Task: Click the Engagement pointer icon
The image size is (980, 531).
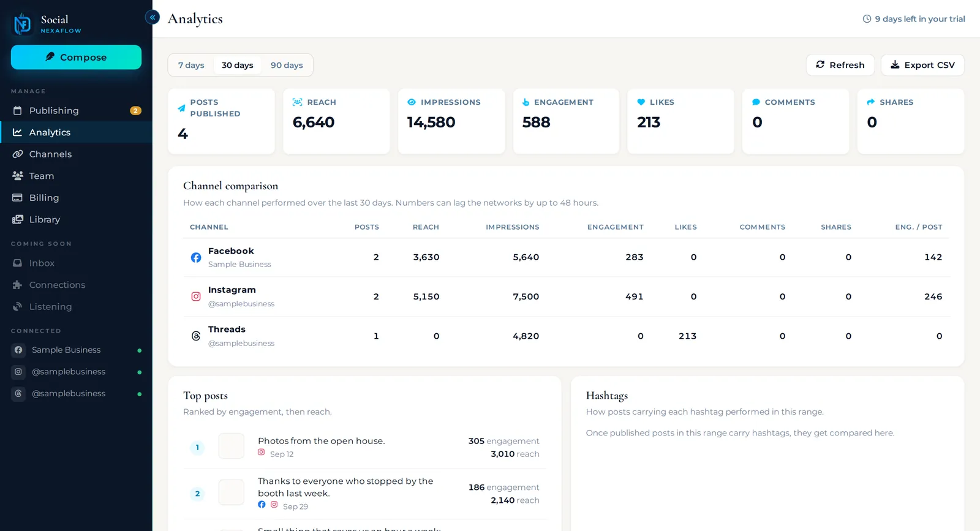Action: click(x=526, y=102)
